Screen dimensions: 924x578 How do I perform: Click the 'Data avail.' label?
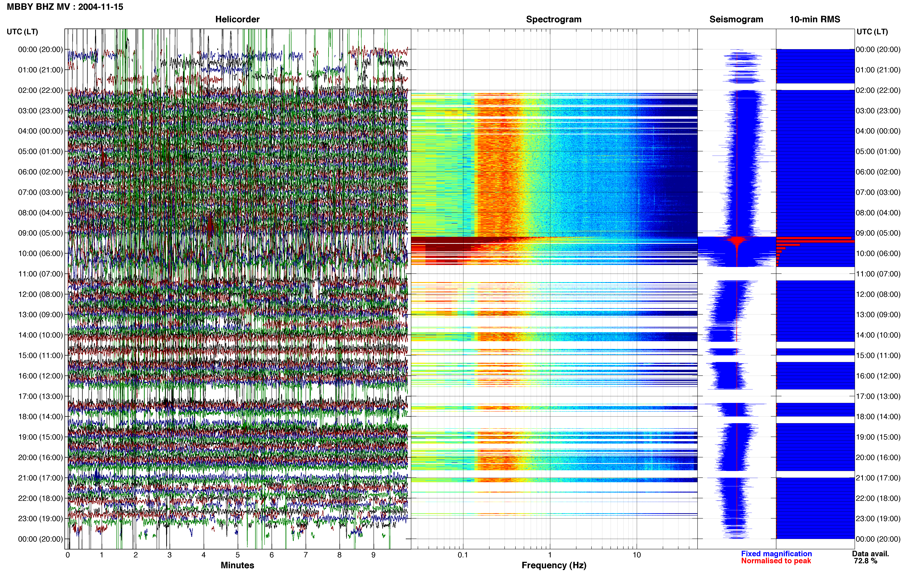point(870,554)
